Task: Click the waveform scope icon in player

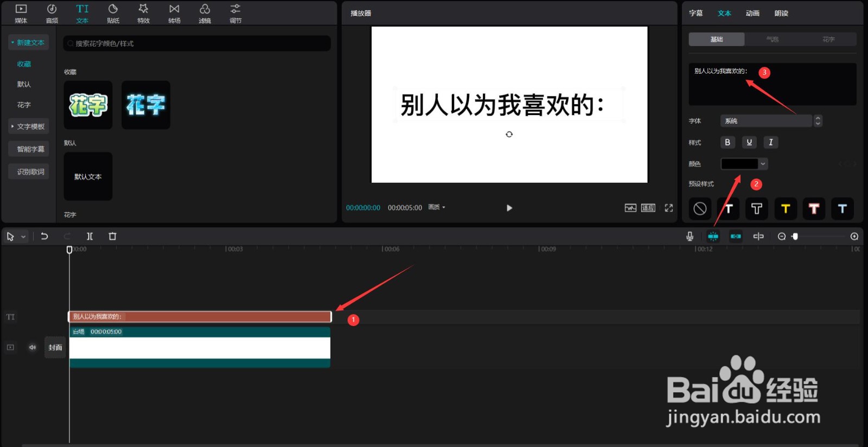Action: coord(630,208)
